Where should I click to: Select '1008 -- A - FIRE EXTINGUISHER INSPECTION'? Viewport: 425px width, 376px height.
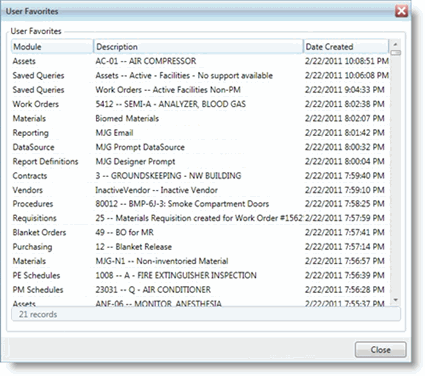[200, 275]
